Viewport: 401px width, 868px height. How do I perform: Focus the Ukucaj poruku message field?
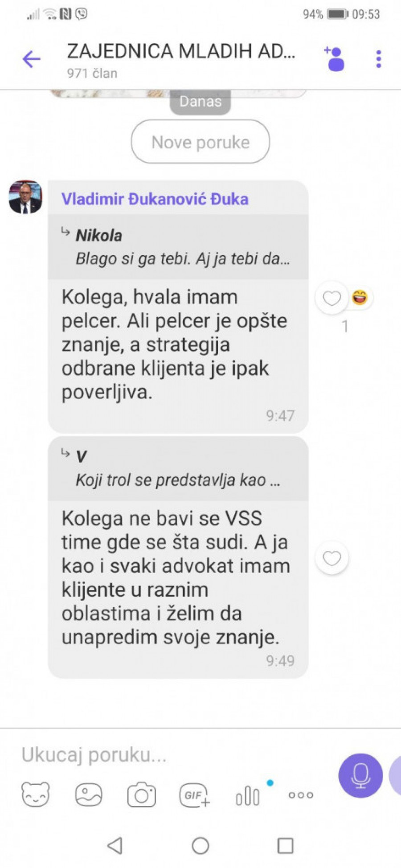tap(174, 755)
